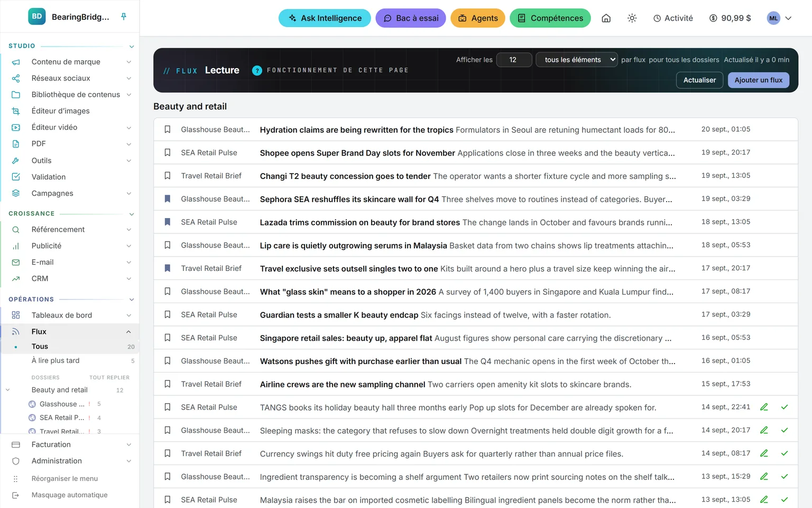Click the Ask Intelligence button
This screenshot has width=812, height=508.
tap(325, 18)
